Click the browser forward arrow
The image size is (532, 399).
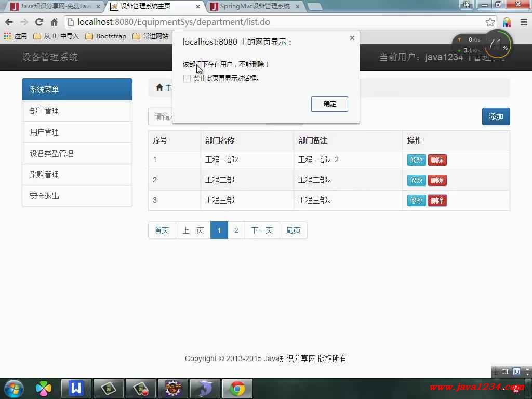click(24, 22)
